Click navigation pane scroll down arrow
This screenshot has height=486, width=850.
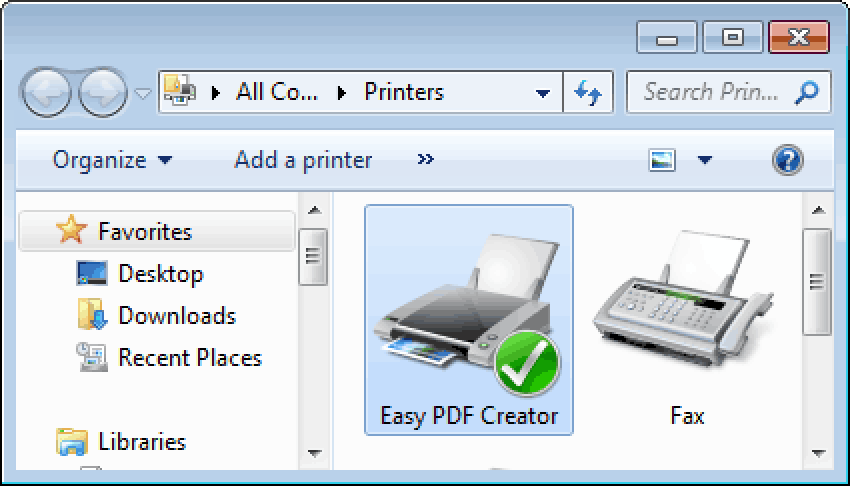(x=314, y=453)
